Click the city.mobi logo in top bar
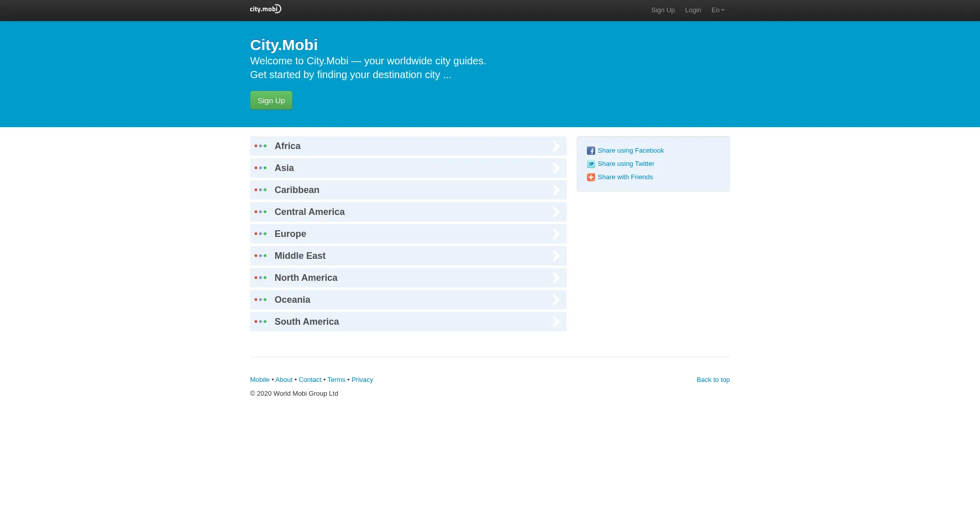980x507 pixels. [265, 9]
